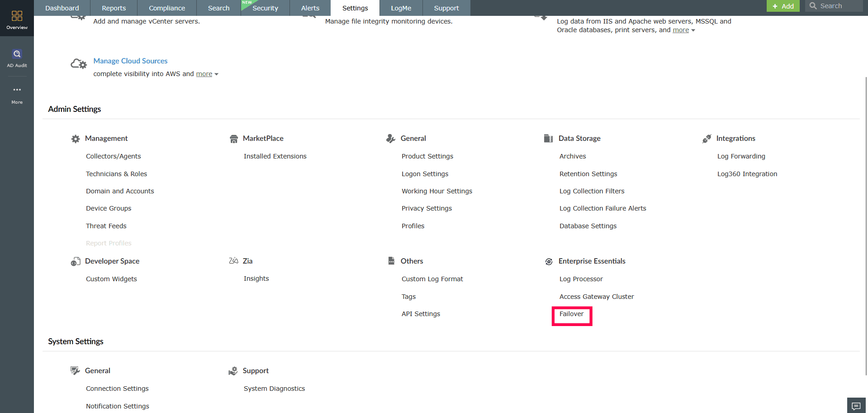Open Product Settings
868x413 pixels.
tap(427, 156)
